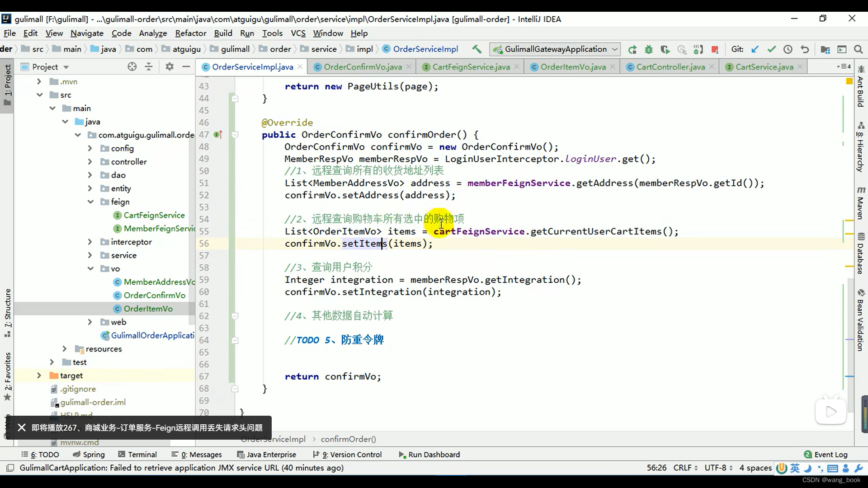Run GulimallGatewayApplication with the rerun icon
The image size is (868, 488).
tap(632, 49)
